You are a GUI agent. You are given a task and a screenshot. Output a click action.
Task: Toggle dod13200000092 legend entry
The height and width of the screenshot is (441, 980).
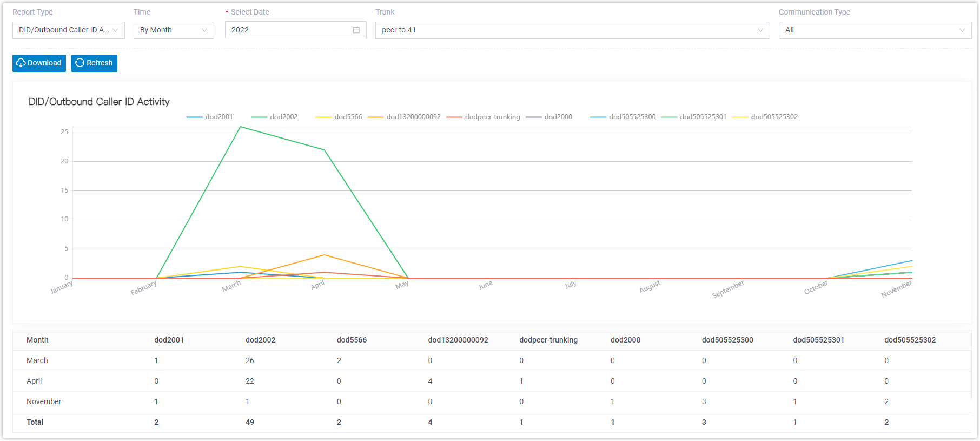[x=405, y=117]
